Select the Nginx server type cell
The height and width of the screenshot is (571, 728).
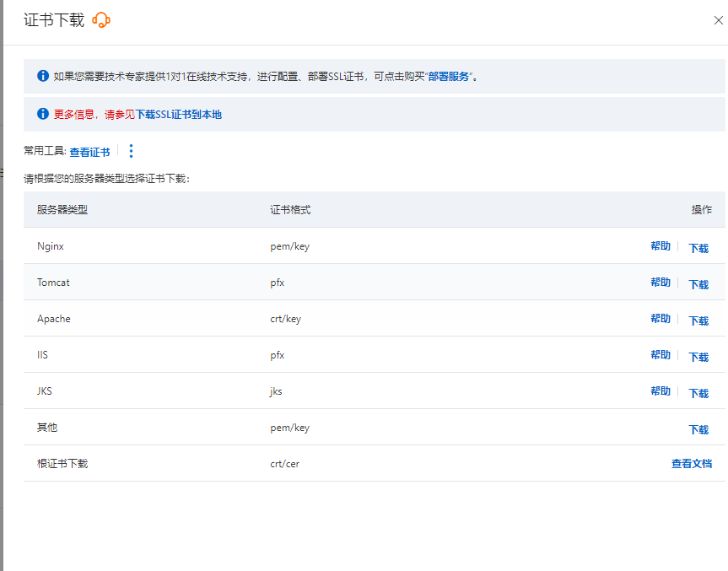(50, 246)
